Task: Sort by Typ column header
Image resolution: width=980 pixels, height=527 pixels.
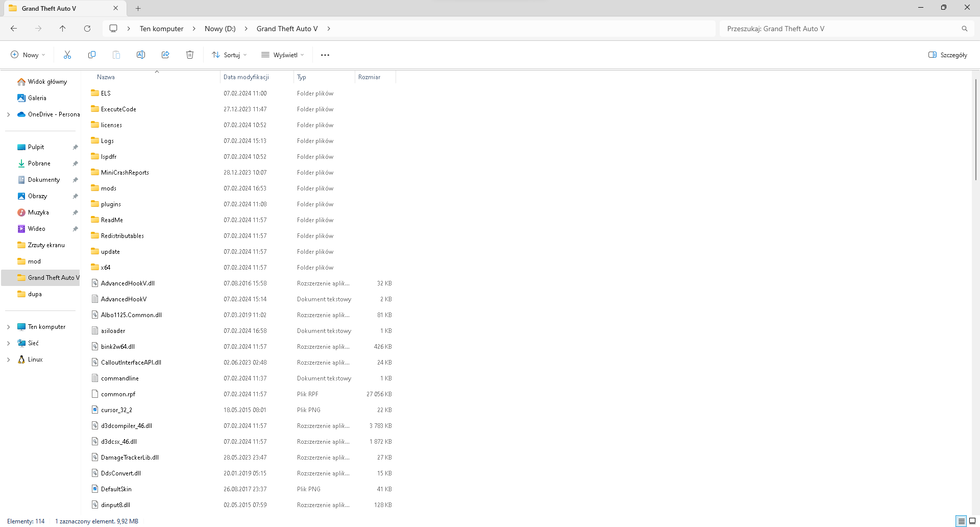Action: tap(324, 77)
